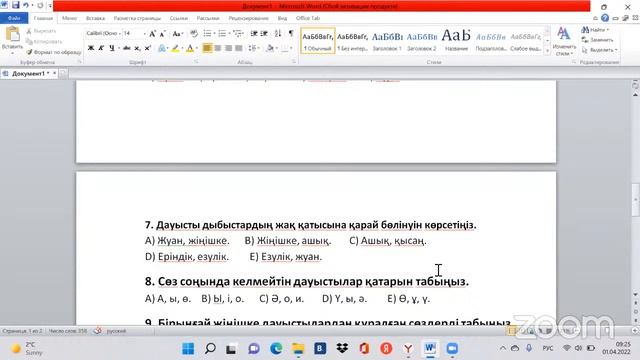Apply the Название (Title) style
640x360 pixels.
pos(456,41)
